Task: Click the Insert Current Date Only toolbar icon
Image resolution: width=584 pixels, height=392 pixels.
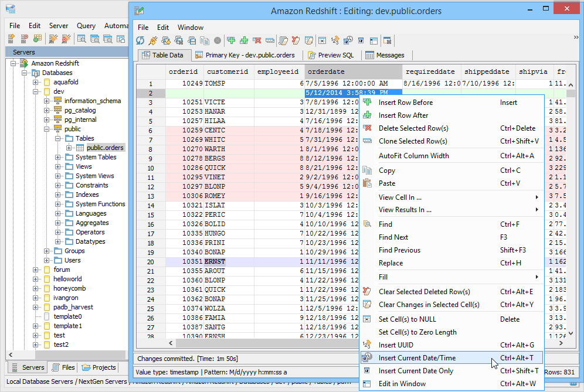Action: [x=361, y=40]
